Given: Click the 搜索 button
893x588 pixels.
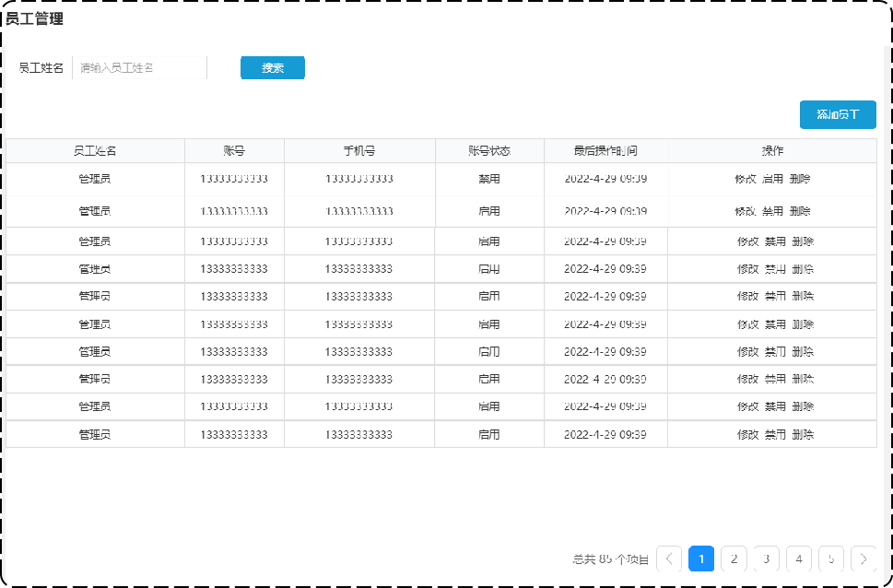Looking at the screenshot, I should pos(272,68).
